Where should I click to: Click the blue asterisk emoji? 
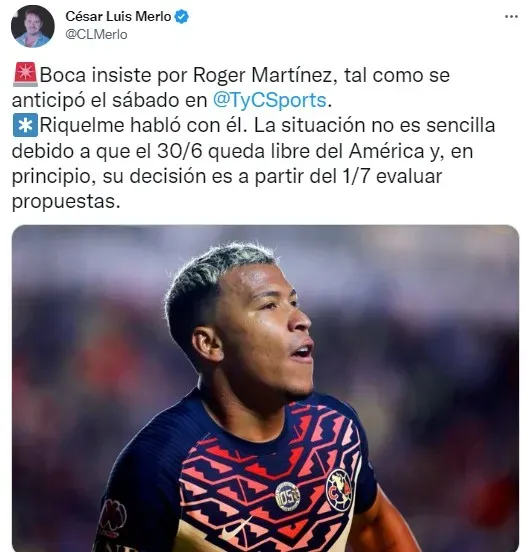(25, 125)
